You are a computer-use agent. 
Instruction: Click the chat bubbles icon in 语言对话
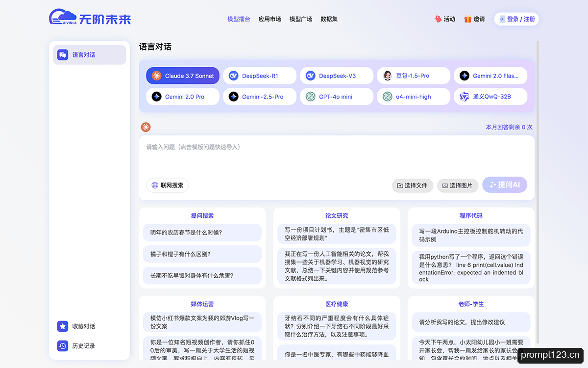(63, 55)
